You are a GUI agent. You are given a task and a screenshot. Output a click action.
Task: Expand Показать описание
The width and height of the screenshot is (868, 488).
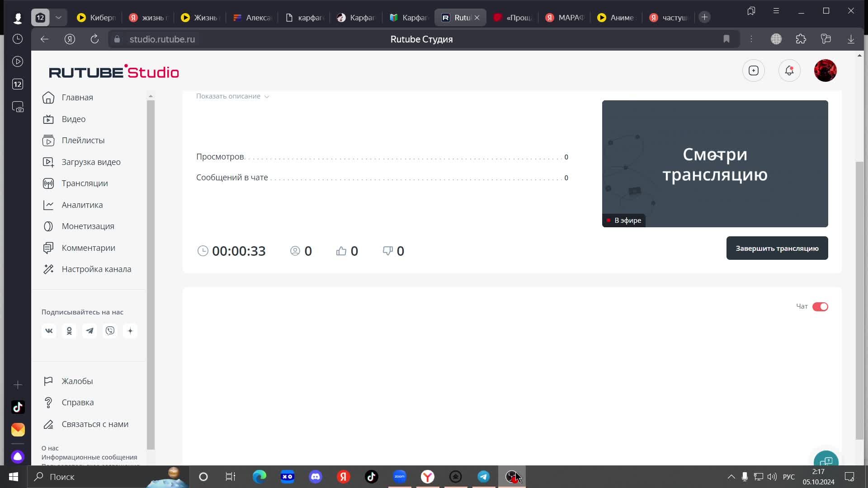233,96
